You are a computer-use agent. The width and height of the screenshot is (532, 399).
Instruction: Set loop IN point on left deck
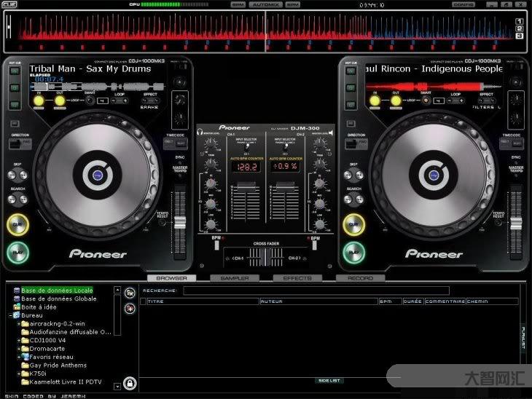pyautogui.click(x=39, y=100)
